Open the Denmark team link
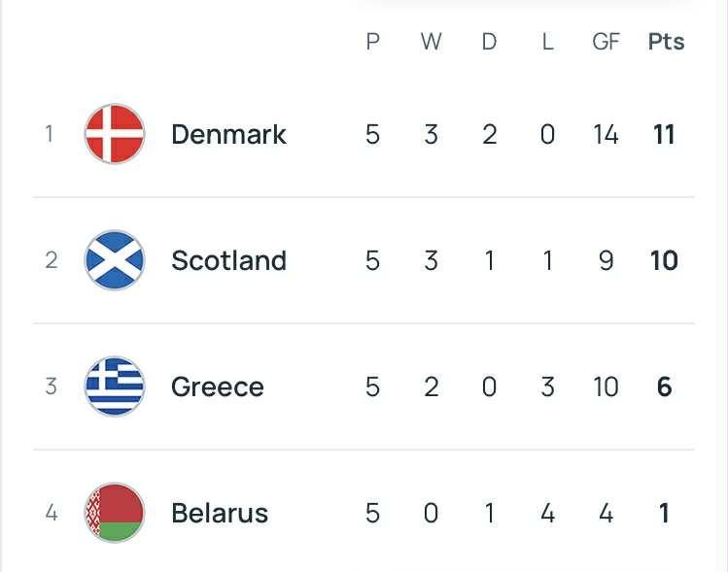The image size is (728, 572). (x=228, y=134)
